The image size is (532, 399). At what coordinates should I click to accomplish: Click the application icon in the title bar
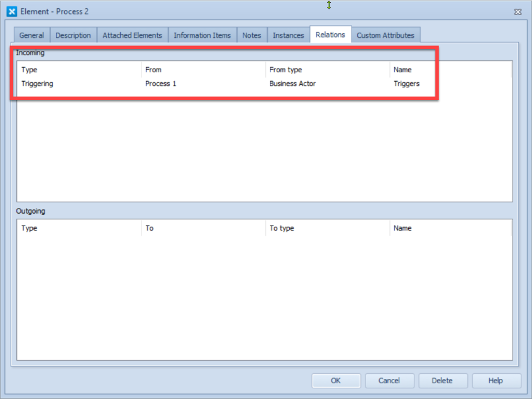tap(11, 11)
